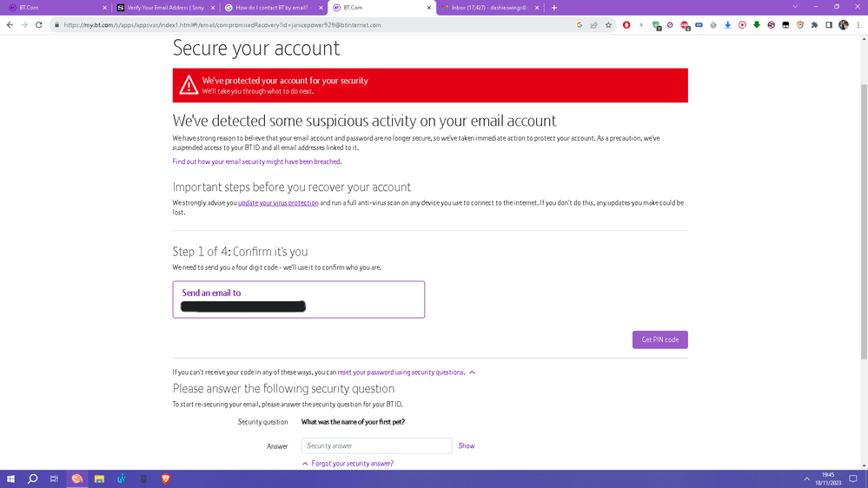
Task: Switch to How do I contact BT tab
Action: [273, 8]
